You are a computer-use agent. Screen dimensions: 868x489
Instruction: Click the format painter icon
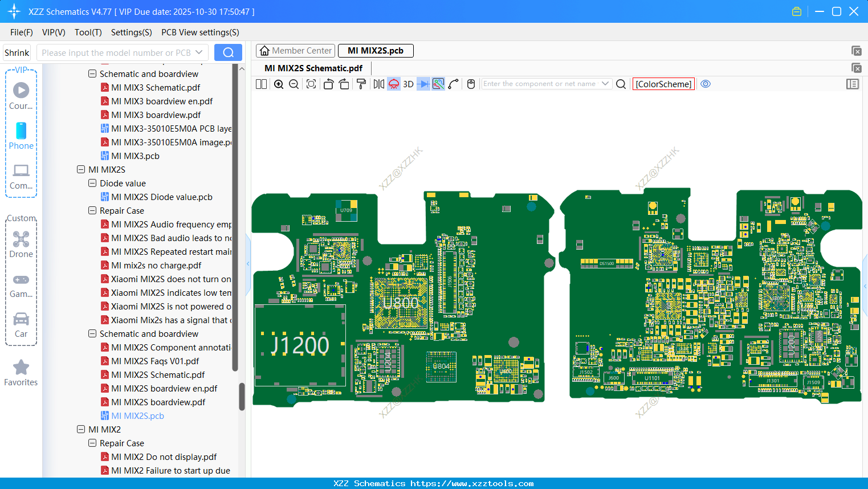click(x=361, y=84)
